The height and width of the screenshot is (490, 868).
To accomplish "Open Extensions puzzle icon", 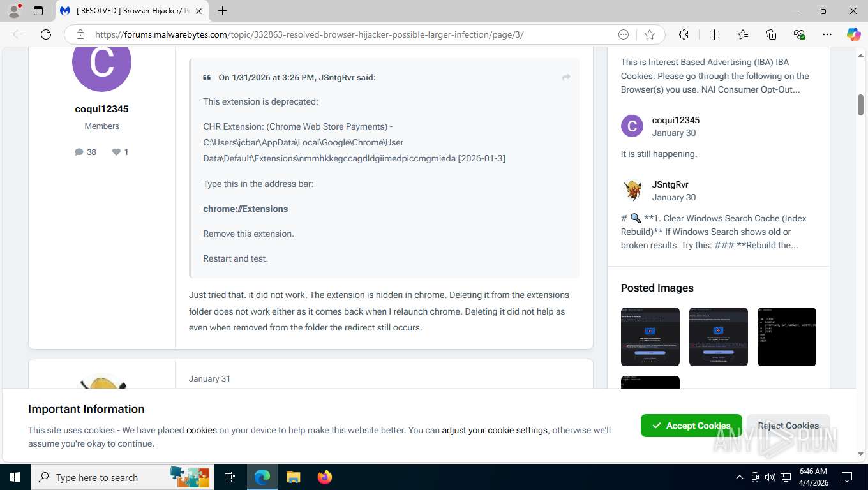I will point(684,34).
